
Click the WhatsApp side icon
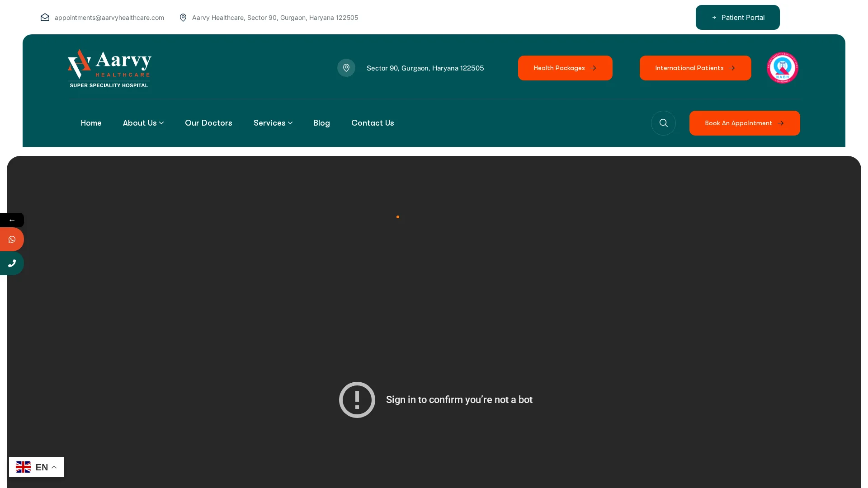click(12, 239)
